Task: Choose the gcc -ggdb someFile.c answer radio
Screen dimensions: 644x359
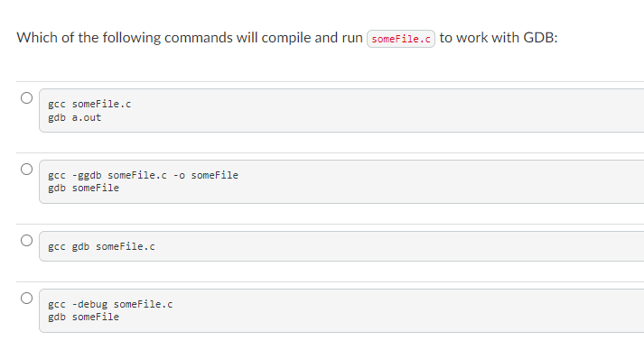Action: [x=27, y=169]
